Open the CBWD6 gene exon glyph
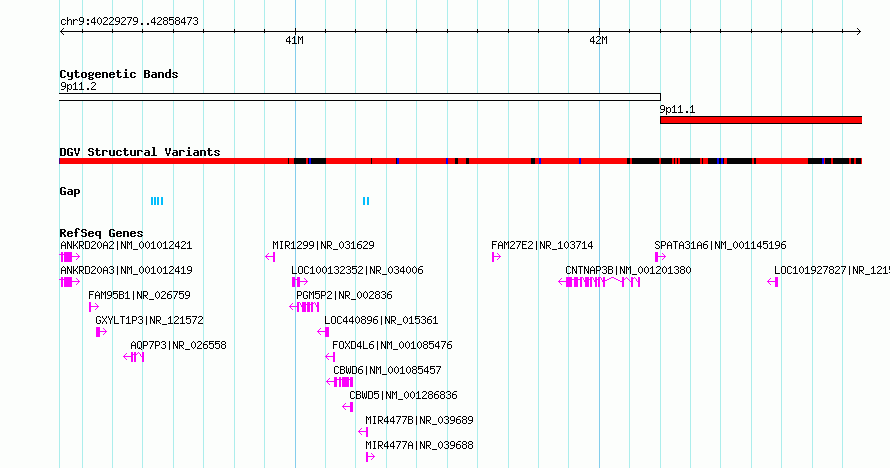The height and width of the screenshot is (468, 890). point(340,382)
